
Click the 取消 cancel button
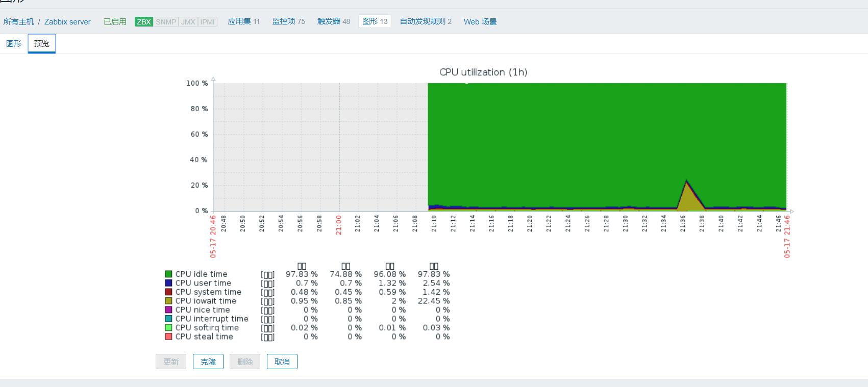282,362
